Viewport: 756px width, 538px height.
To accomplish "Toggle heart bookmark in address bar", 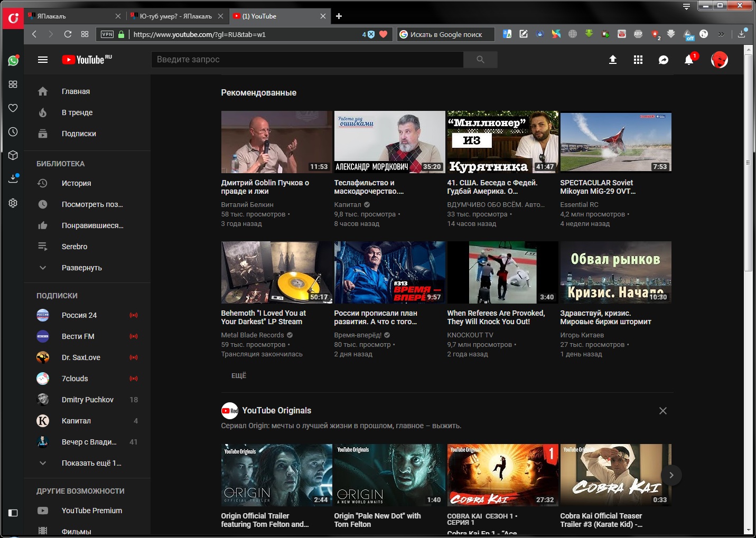I will 384,34.
